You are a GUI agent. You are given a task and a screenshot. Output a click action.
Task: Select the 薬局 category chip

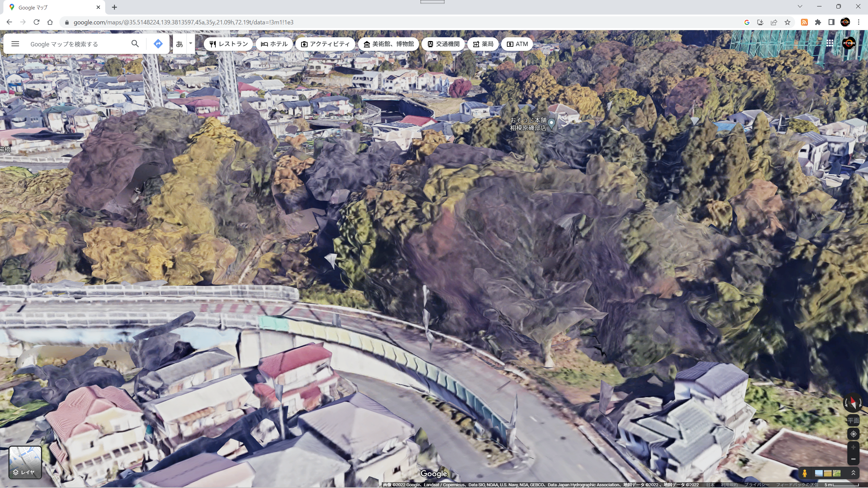483,44
